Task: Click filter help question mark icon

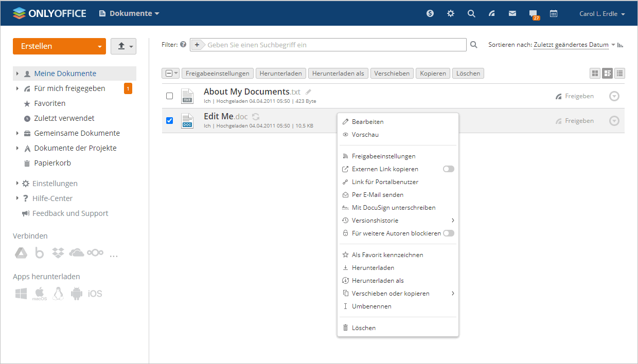Action: [x=183, y=45]
